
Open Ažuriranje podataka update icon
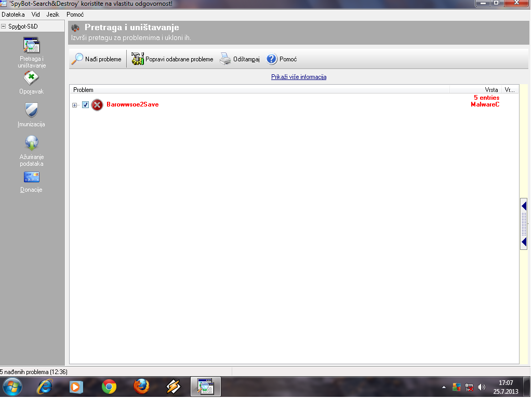click(32, 143)
